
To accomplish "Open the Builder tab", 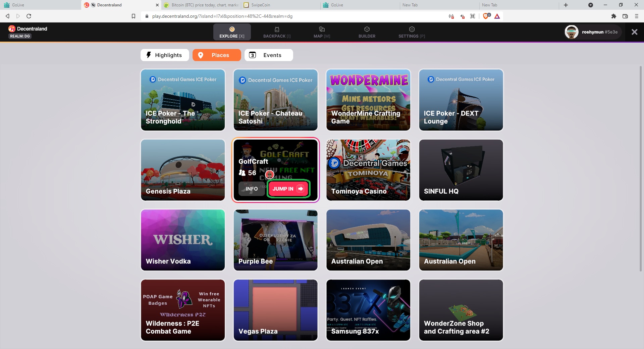I will (367, 32).
